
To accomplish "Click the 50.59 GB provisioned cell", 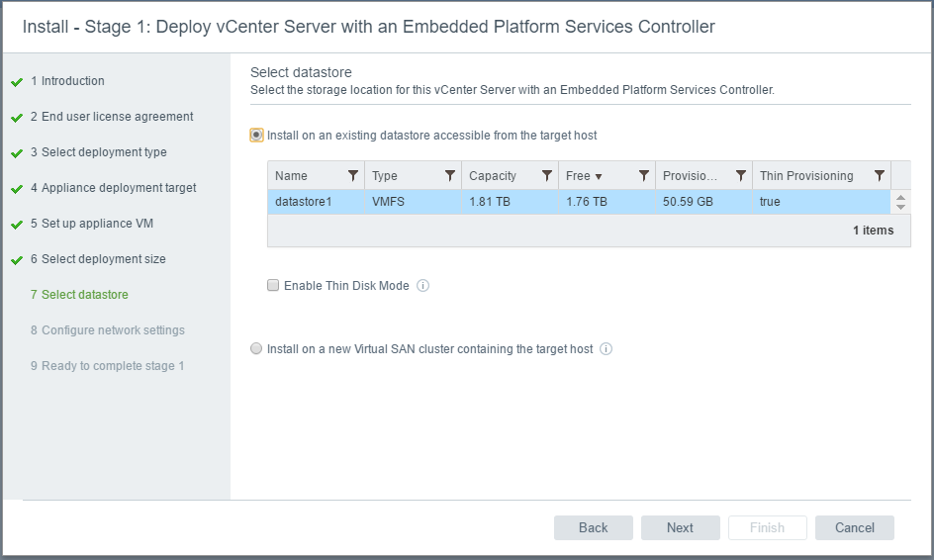I will (x=703, y=202).
